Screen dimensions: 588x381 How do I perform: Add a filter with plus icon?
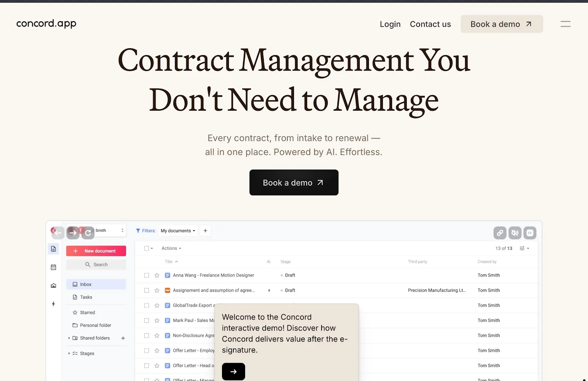pyautogui.click(x=205, y=231)
